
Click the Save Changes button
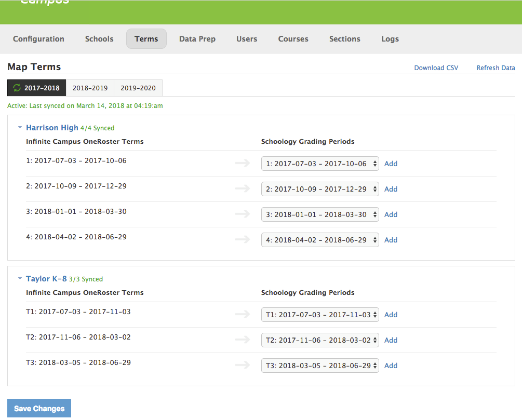39,409
